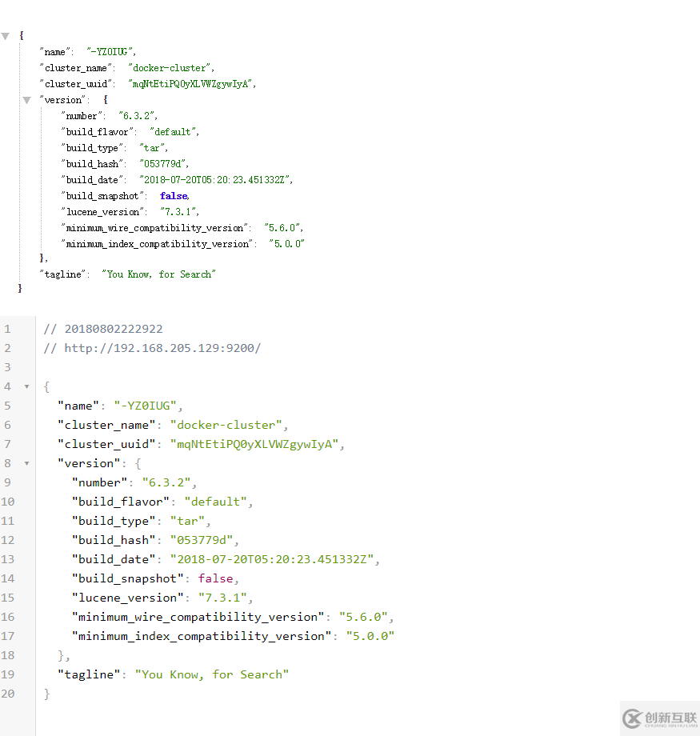Click line number 19 in the gutter
This screenshot has height=736, width=700.
[x=8, y=674]
